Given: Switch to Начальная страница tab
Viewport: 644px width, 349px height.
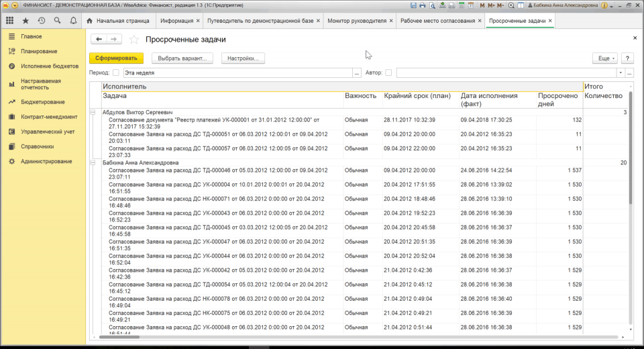Looking at the screenshot, I should coord(118,21).
